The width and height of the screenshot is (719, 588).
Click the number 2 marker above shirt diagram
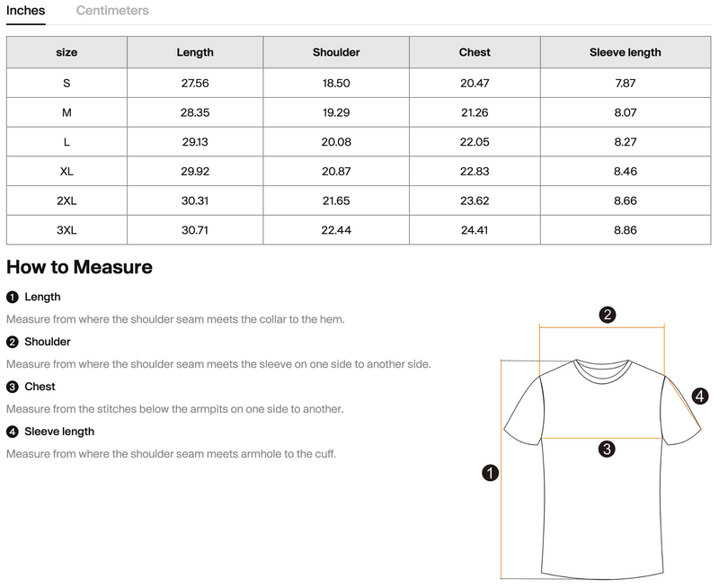608,315
